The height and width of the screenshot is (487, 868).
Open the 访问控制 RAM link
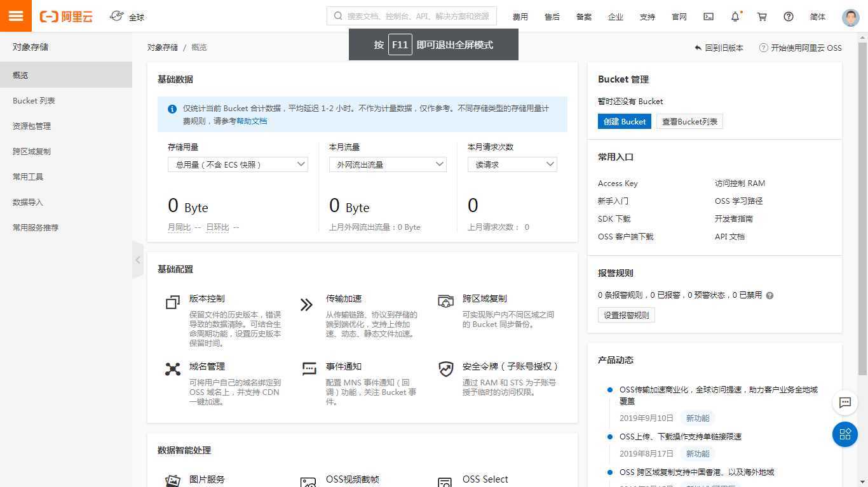pos(740,183)
